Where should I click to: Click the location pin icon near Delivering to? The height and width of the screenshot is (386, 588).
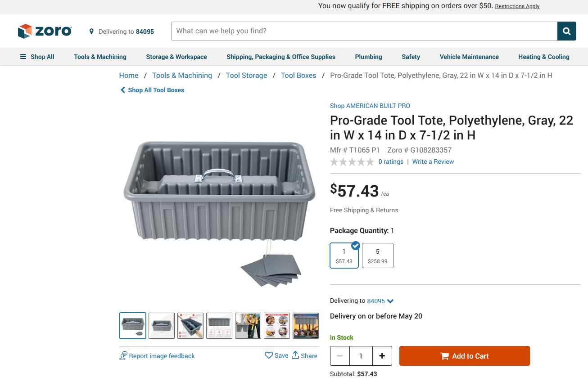pos(91,31)
